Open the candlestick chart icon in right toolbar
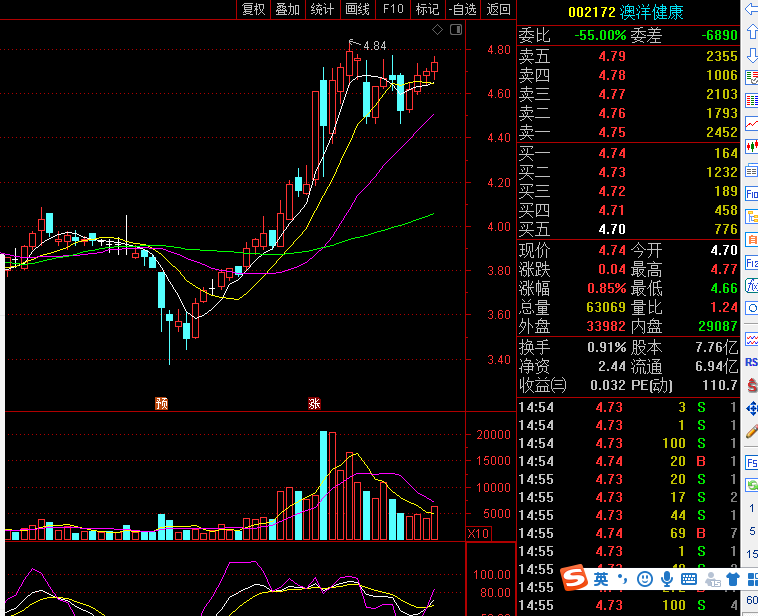Screen dimensions: 758x616 (x=752, y=146)
